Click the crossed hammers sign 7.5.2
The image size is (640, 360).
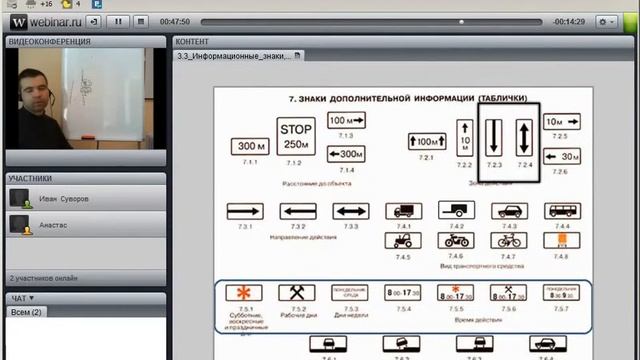pyautogui.click(x=297, y=293)
